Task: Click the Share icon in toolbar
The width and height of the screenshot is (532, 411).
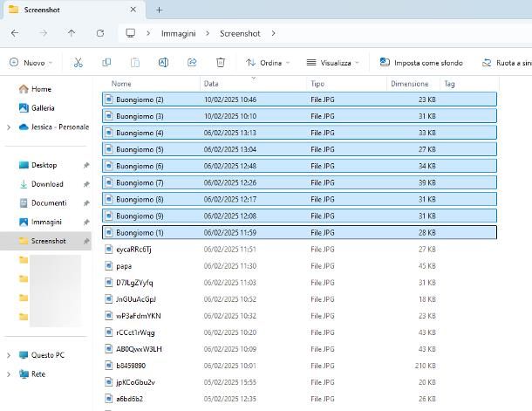Action: point(192,62)
